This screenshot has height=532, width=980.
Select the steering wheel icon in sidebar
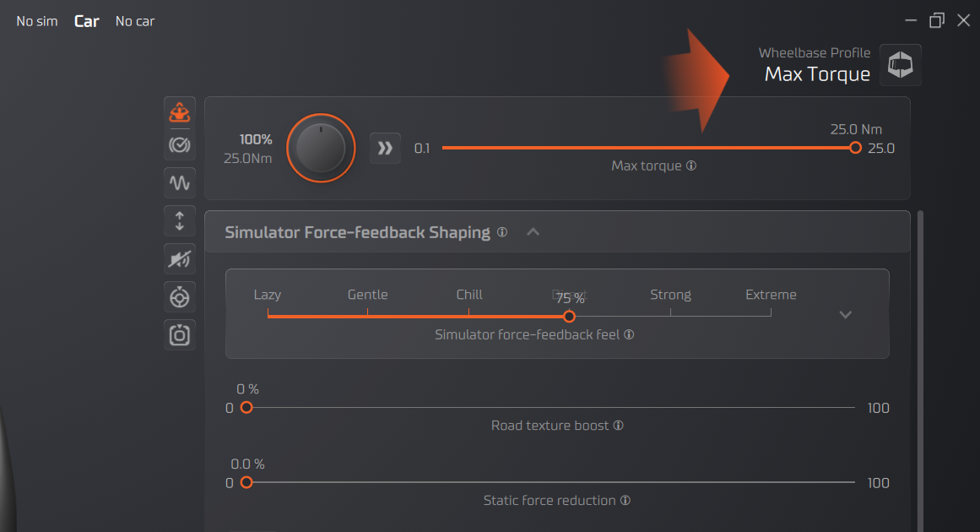click(180, 296)
